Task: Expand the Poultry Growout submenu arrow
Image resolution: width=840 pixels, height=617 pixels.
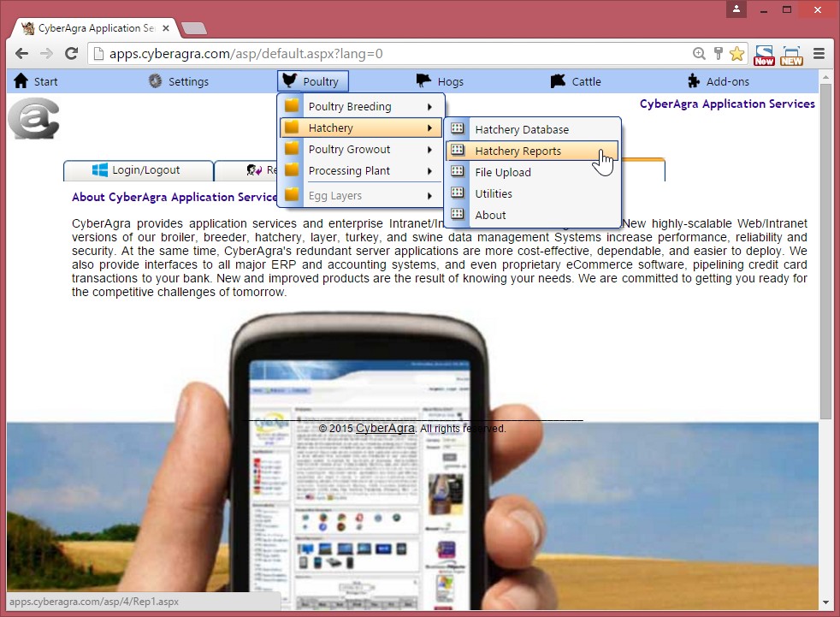Action: [x=429, y=150]
